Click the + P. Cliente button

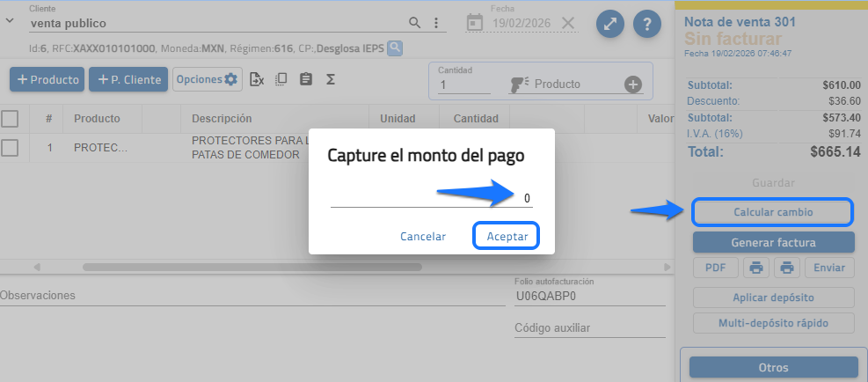coord(128,79)
